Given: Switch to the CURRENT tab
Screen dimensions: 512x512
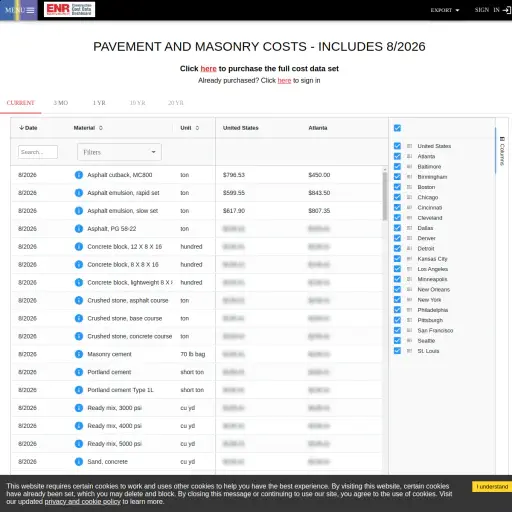Looking at the screenshot, I should 21,103.
